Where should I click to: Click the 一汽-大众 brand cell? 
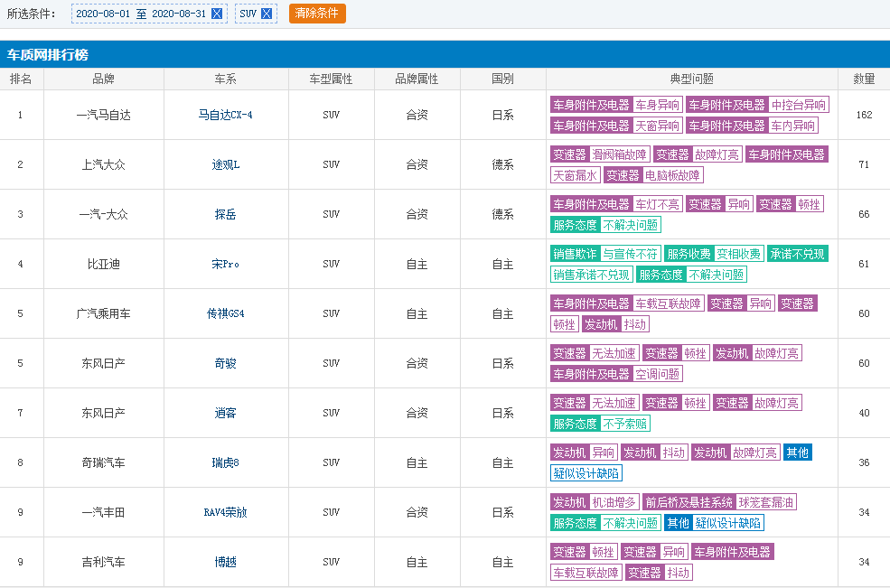103,214
